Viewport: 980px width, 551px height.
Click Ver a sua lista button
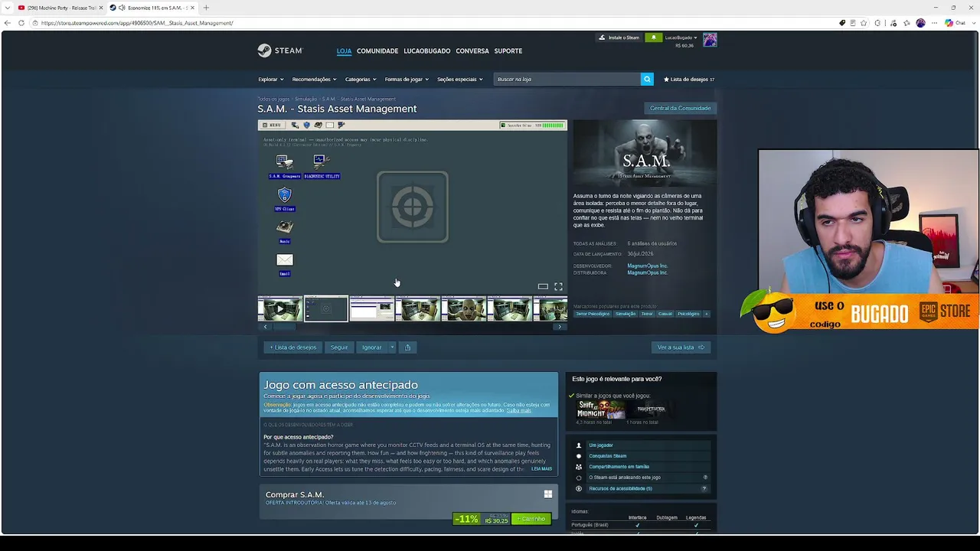681,347
